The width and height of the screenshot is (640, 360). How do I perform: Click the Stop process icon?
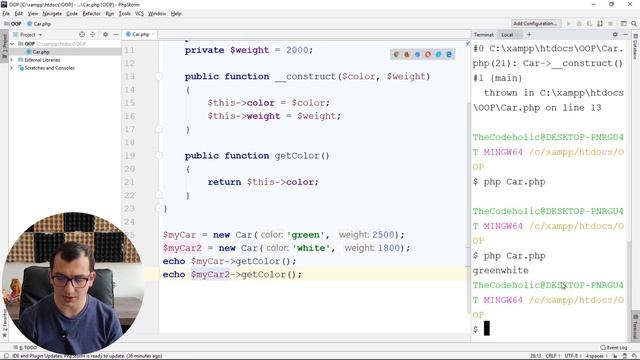click(x=611, y=24)
